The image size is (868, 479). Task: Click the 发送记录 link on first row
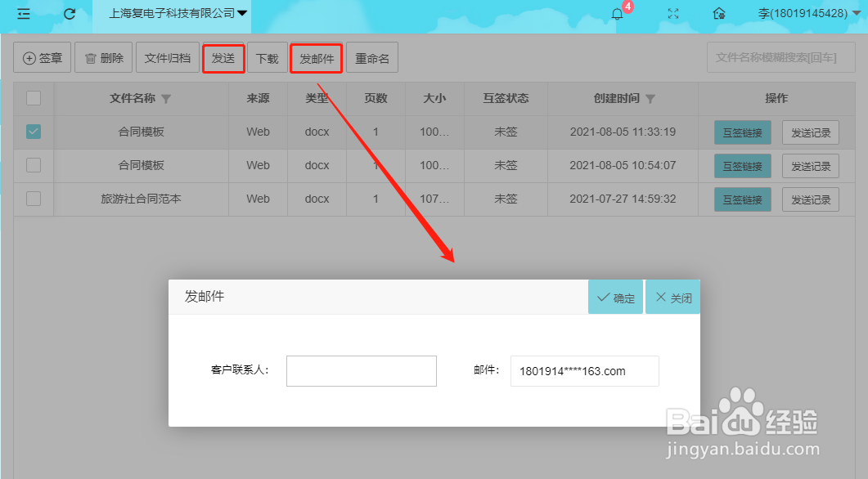click(x=810, y=131)
